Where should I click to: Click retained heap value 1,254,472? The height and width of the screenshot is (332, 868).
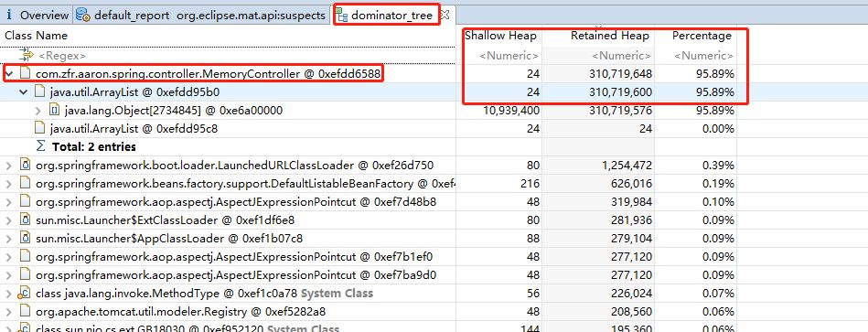627,165
